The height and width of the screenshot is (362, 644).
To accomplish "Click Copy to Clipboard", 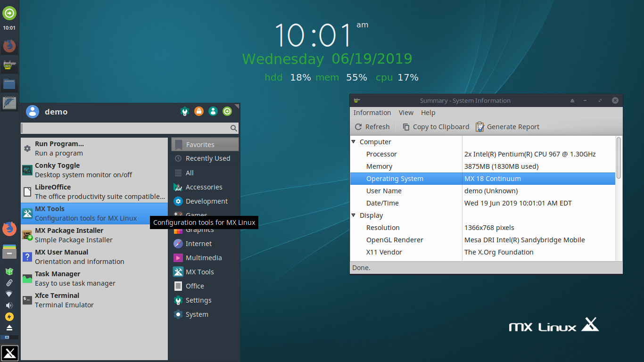I will tap(435, 126).
